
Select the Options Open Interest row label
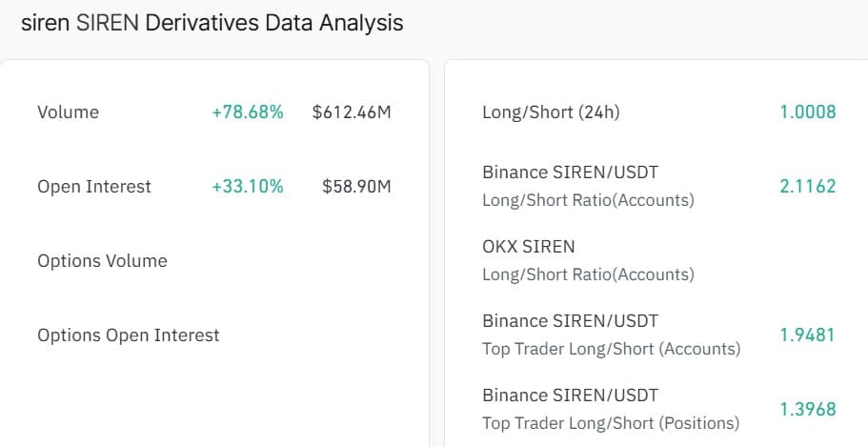click(x=129, y=335)
